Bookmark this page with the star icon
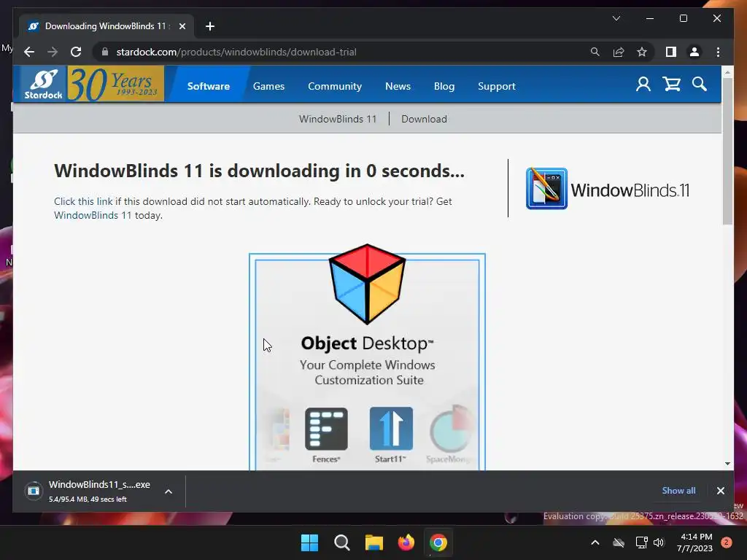 coord(642,52)
